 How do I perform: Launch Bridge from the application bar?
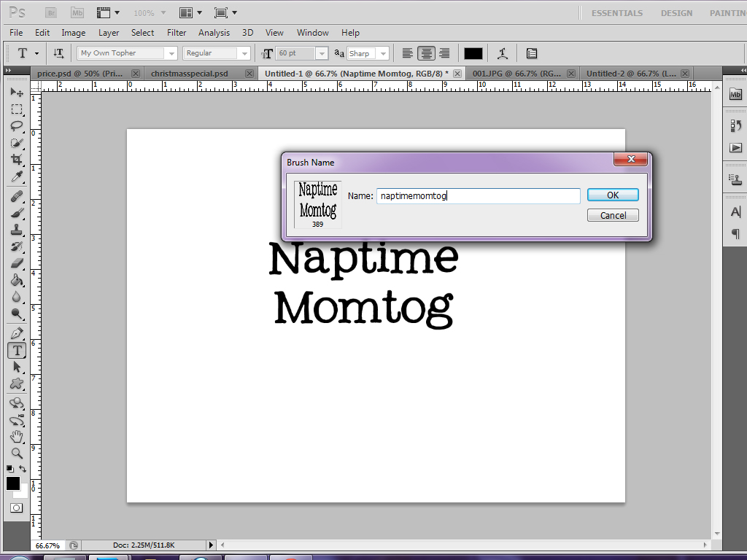[51, 13]
